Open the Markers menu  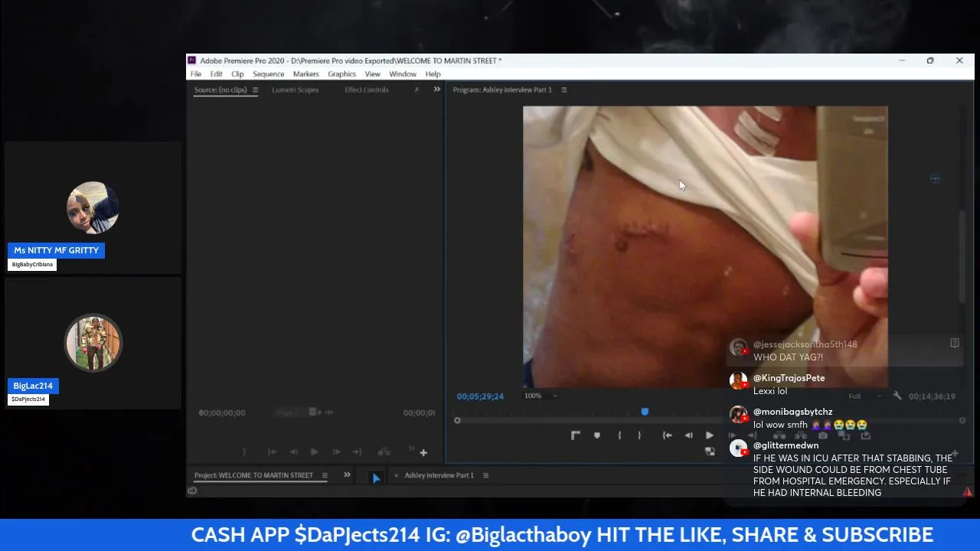[305, 74]
